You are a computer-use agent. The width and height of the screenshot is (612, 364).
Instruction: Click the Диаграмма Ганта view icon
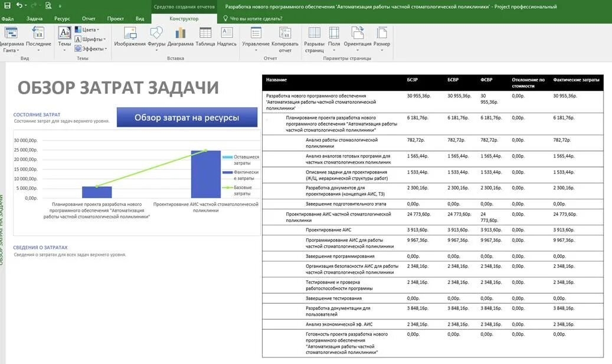click(11, 33)
